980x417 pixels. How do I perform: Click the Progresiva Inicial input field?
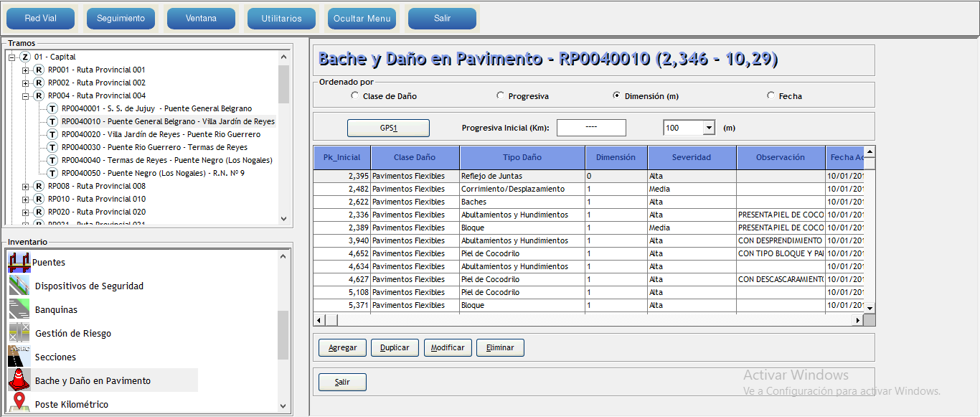tap(591, 128)
